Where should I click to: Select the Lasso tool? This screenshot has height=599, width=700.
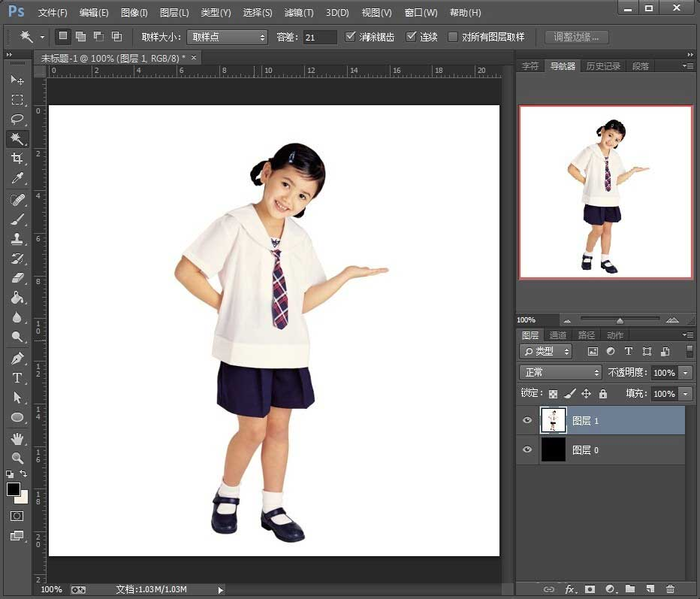17,119
